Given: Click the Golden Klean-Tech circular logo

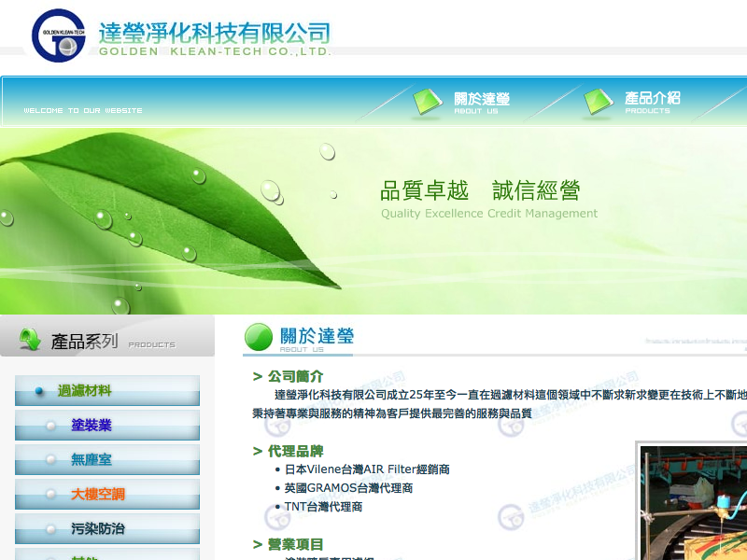Looking at the screenshot, I should pos(58,35).
